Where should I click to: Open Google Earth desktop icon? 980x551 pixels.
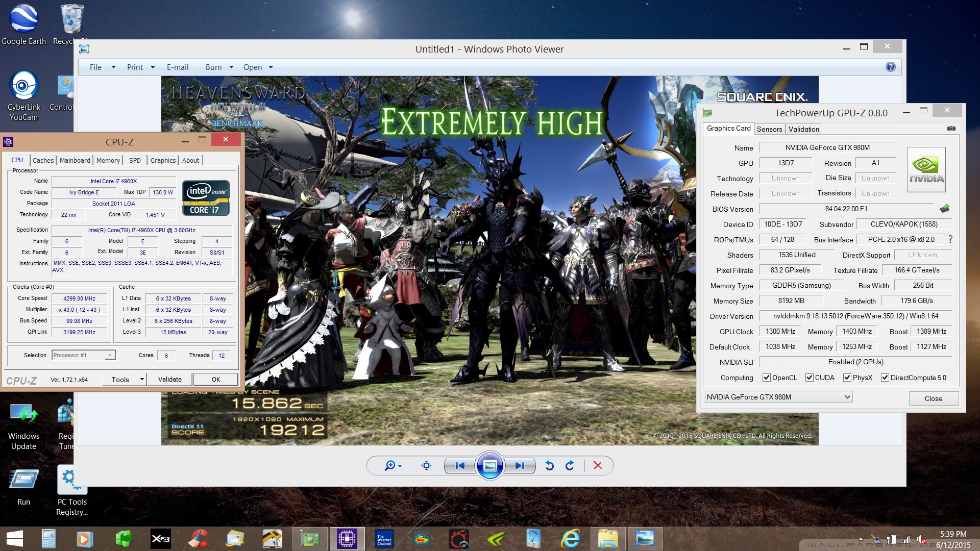click(x=23, y=24)
